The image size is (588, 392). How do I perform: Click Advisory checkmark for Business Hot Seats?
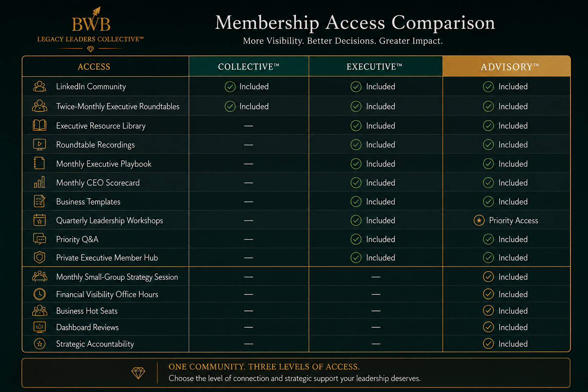click(x=488, y=310)
